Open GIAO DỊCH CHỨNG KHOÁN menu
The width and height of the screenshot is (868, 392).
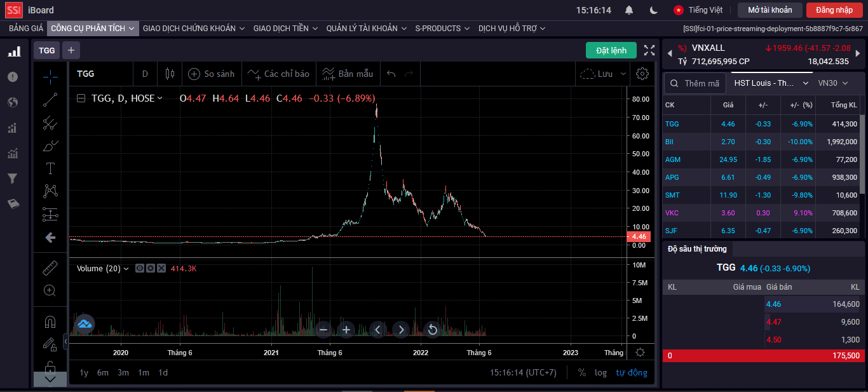pos(194,29)
